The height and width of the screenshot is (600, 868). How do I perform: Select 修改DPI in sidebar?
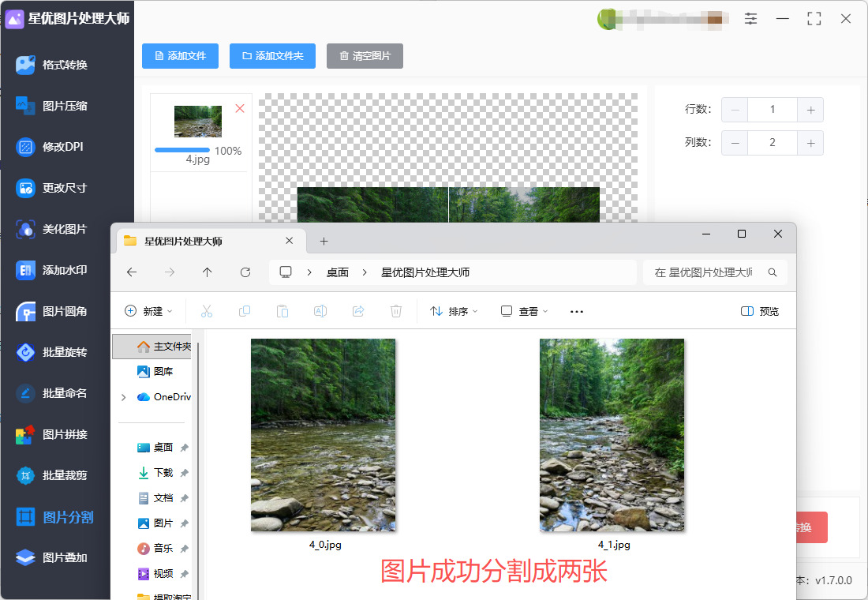(x=50, y=147)
